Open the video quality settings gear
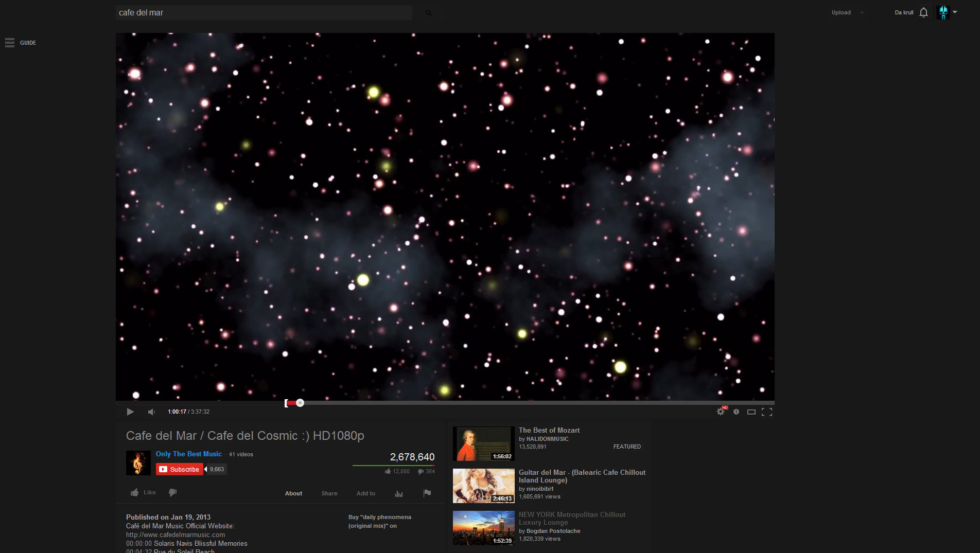 tap(721, 412)
